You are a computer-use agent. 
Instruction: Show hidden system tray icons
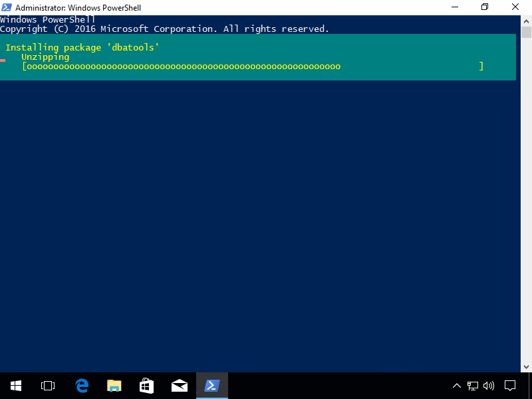point(457,386)
